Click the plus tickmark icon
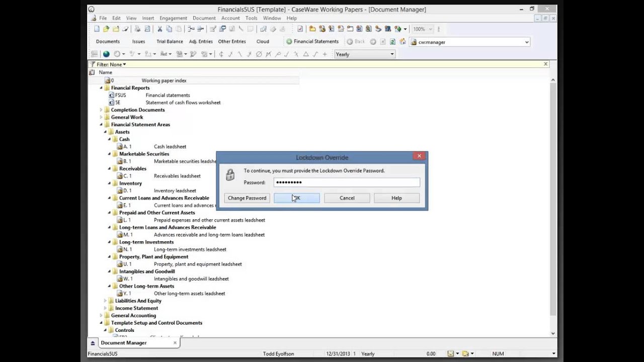The height and width of the screenshot is (362, 644). [325, 54]
